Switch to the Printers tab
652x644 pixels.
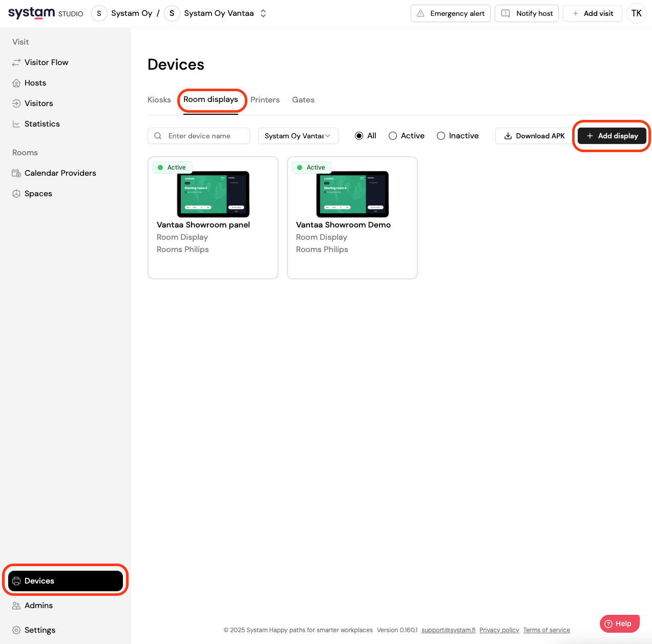click(265, 100)
